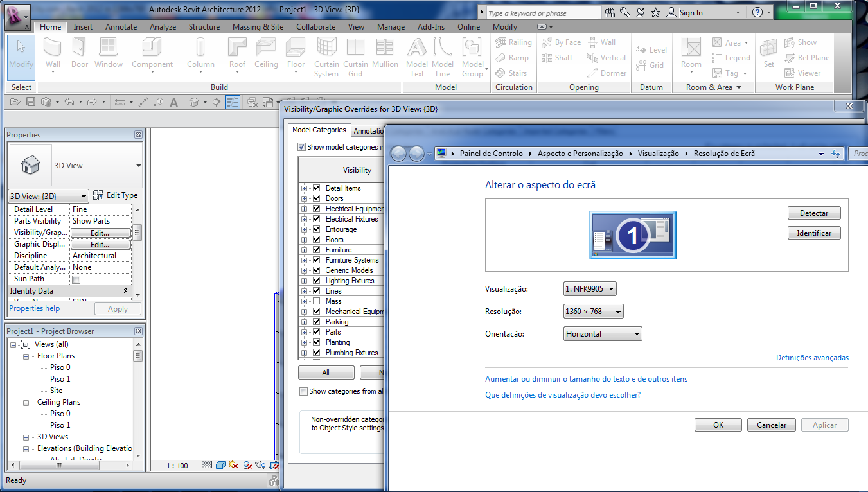This screenshot has height=492, width=868.
Task: Click the Favorites star icon in title bar
Action: [655, 12]
